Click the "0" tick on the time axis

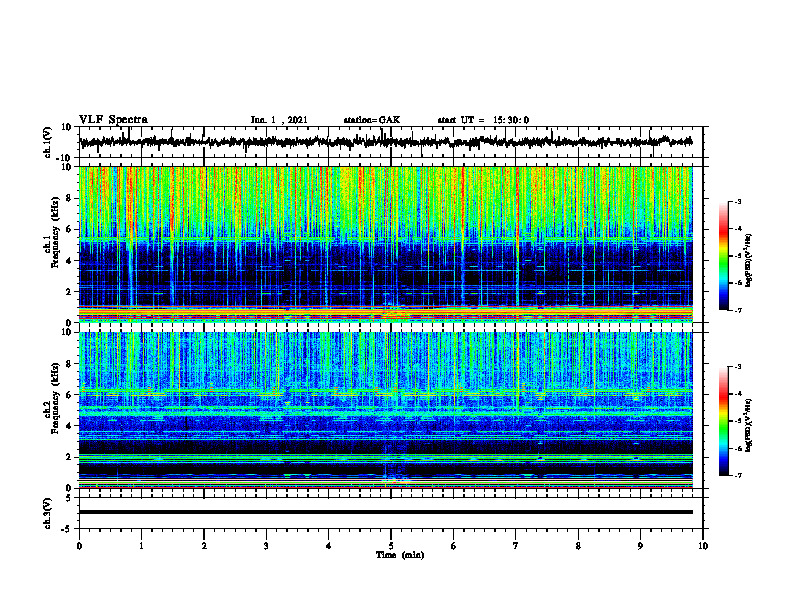click(79, 546)
